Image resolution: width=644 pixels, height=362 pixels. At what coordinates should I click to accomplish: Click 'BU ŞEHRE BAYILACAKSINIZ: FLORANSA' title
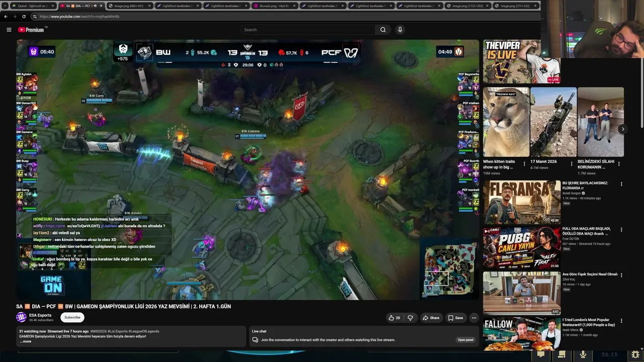click(585, 186)
